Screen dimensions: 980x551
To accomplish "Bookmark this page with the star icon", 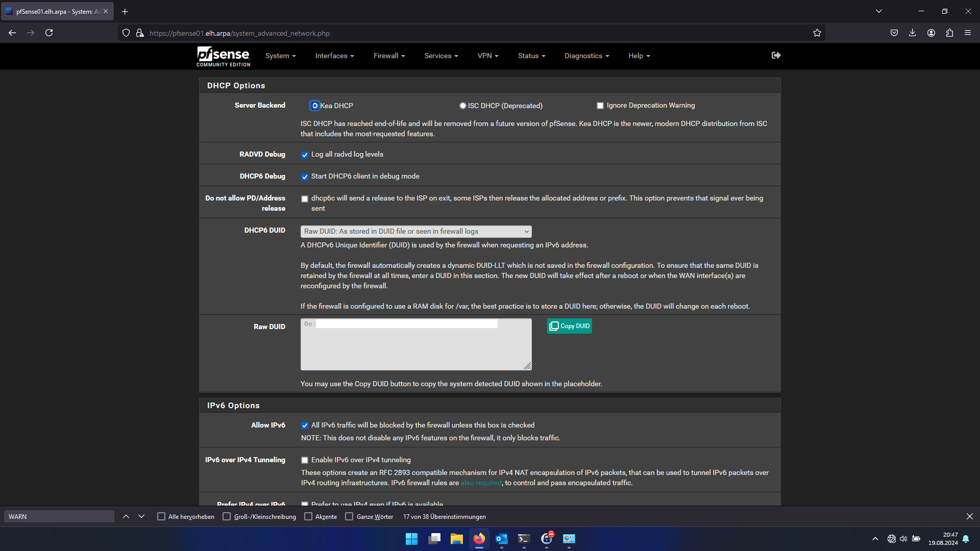I will (817, 33).
